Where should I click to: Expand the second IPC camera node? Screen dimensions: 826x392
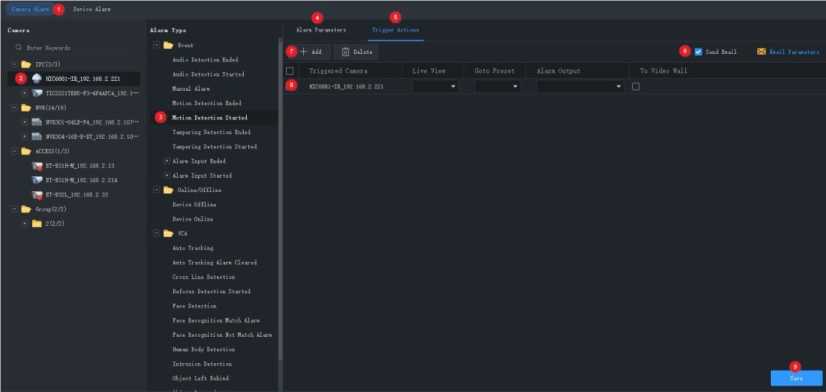click(24, 93)
